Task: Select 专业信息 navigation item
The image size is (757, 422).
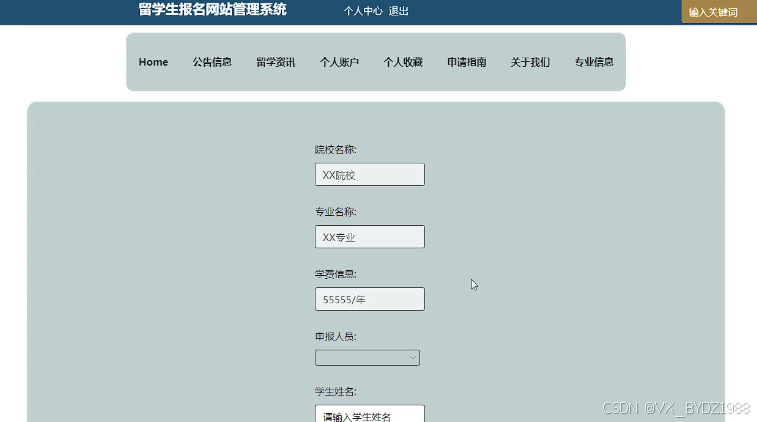Action: [x=594, y=62]
